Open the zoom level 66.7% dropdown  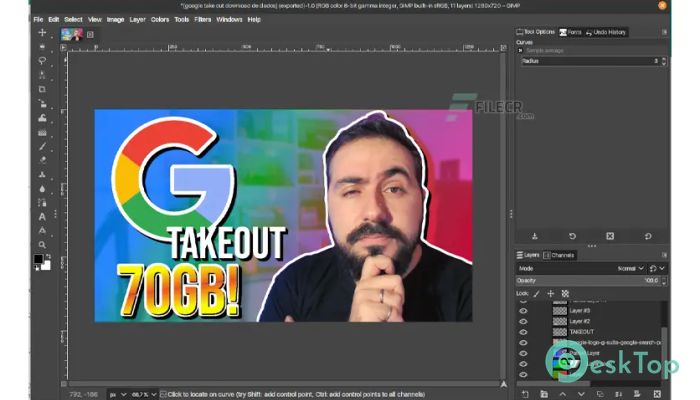[x=144, y=395]
